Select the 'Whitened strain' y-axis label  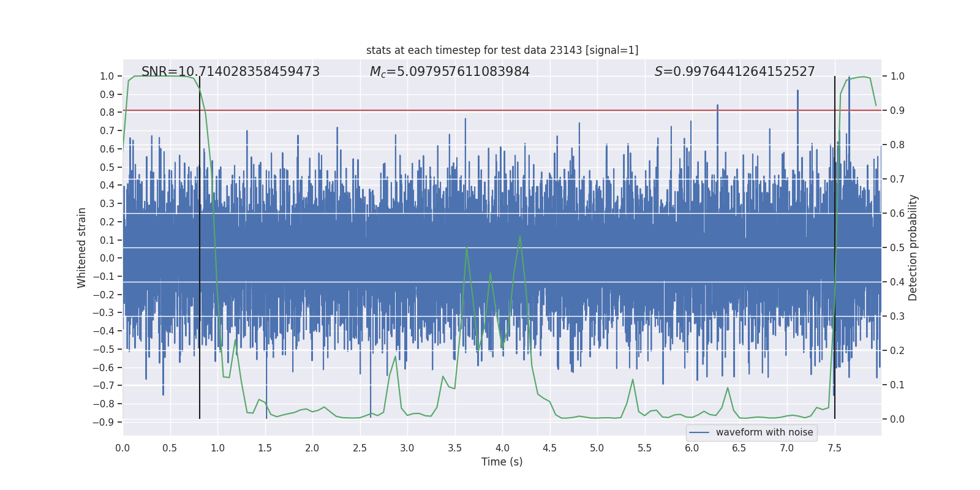pos(82,247)
